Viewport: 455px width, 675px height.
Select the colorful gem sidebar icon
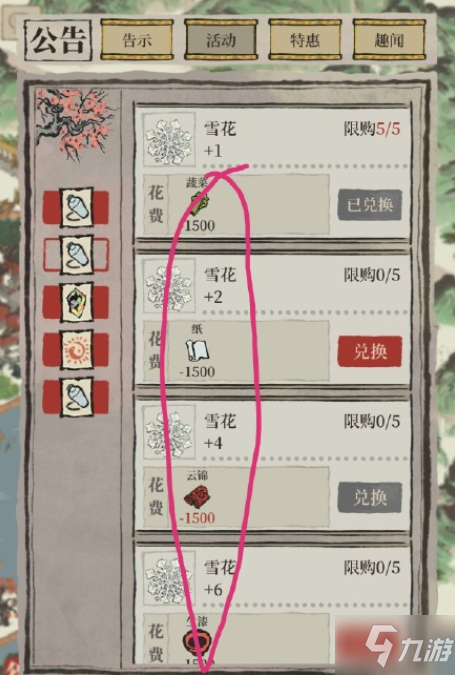coord(77,302)
